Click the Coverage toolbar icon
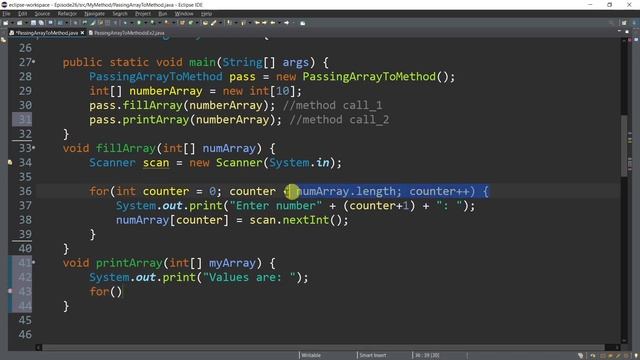This screenshot has width=640, height=360. click(152, 23)
